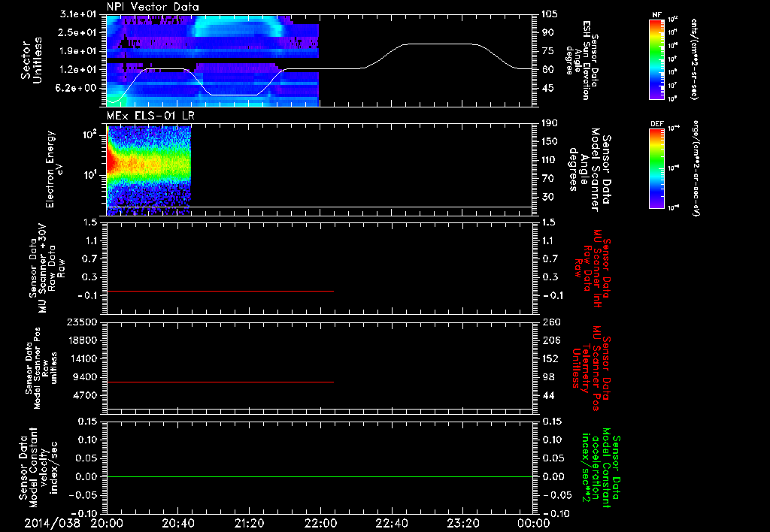
Task: Click the red 'MU Scanner Pos Telemetry' title
Action: pyautogui.click(x=591, y=368)
